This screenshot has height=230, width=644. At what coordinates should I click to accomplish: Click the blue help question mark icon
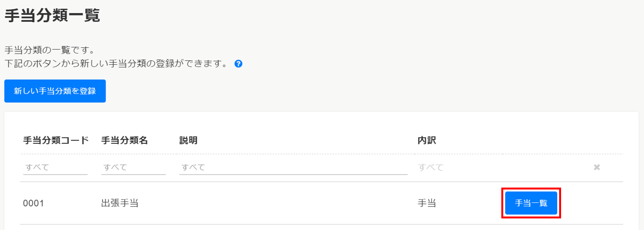[238, 64]
